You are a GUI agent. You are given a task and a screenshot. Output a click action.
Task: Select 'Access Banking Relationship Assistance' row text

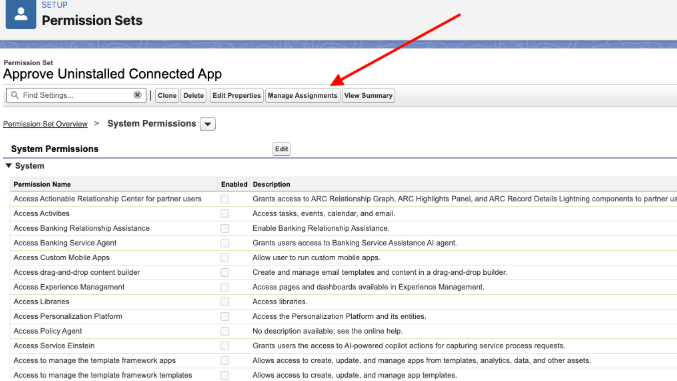[x=82, y=228]
